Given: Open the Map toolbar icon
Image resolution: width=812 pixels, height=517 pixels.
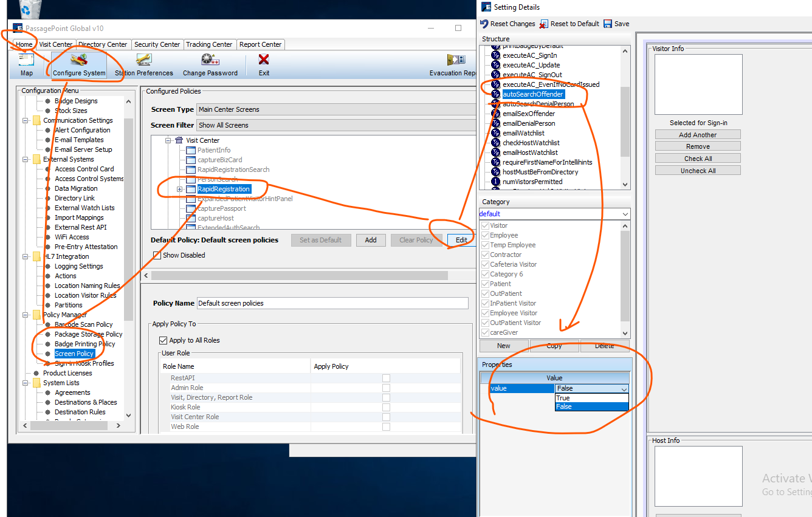Looking at the screenshot, I should 27,66.
